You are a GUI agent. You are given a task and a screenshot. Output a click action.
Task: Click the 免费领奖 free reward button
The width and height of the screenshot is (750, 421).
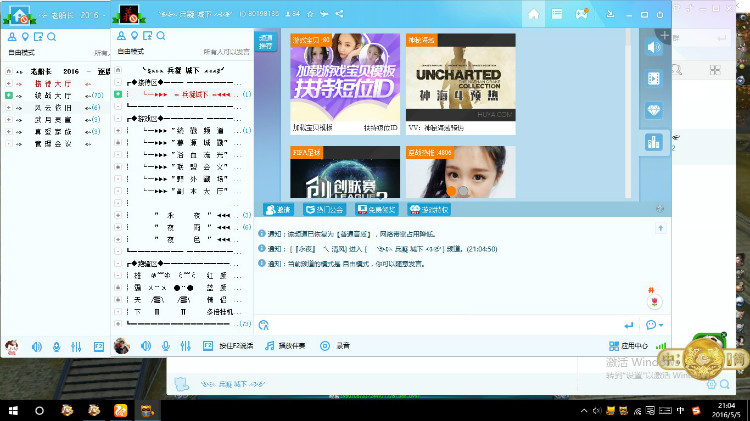pos(376,210)
